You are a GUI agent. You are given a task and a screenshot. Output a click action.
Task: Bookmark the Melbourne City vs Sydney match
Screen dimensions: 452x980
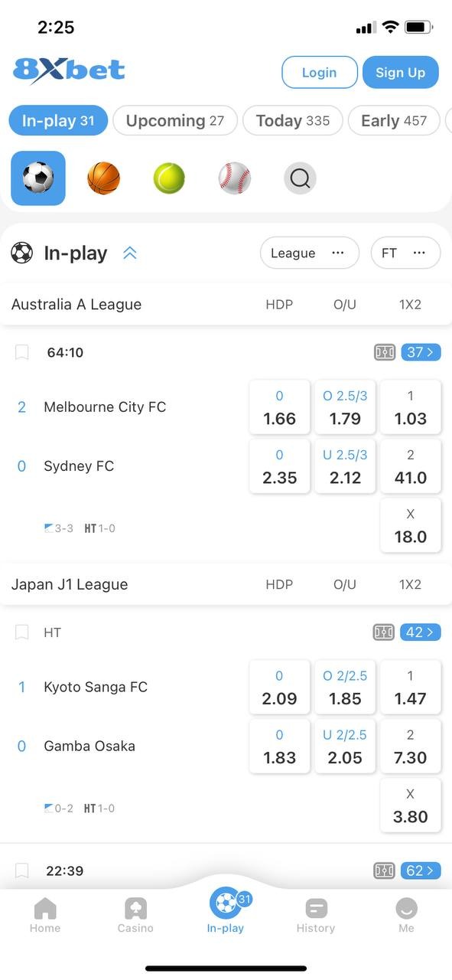(x=22, y=352)
